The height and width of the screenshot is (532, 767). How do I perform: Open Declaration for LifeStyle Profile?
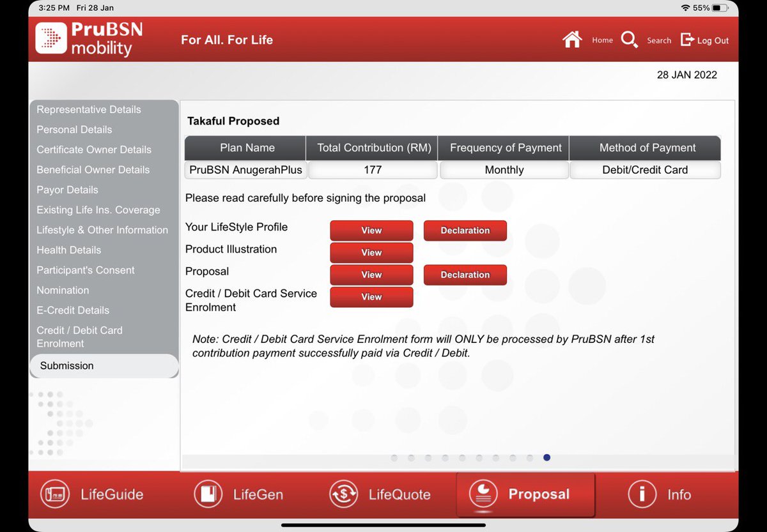click(x=465, y=231)
